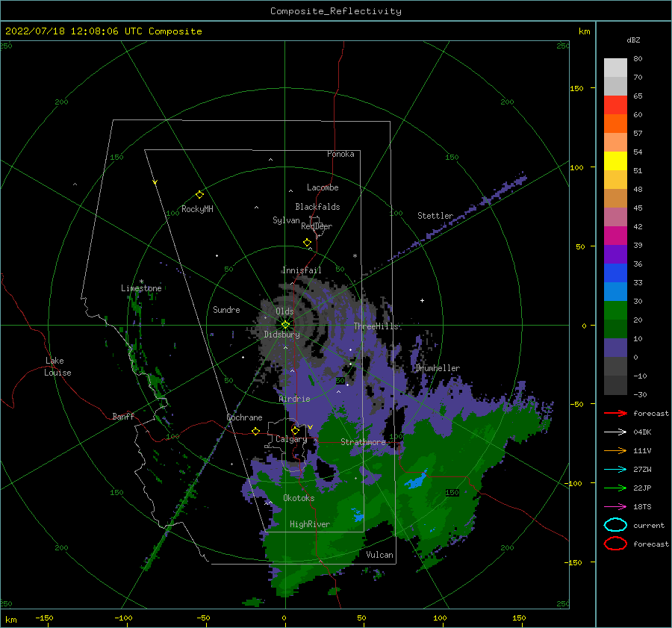Click the yellow diamond marker above Calgary label
672x628 pixels.
pyautogui.click(x=295, y=430)
